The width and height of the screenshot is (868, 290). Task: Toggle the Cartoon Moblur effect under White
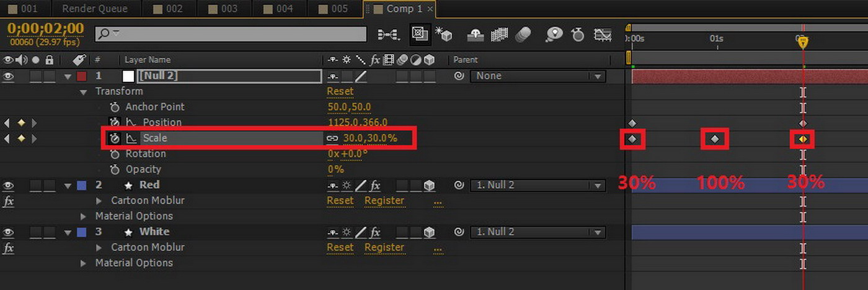(x=9, y=247)
